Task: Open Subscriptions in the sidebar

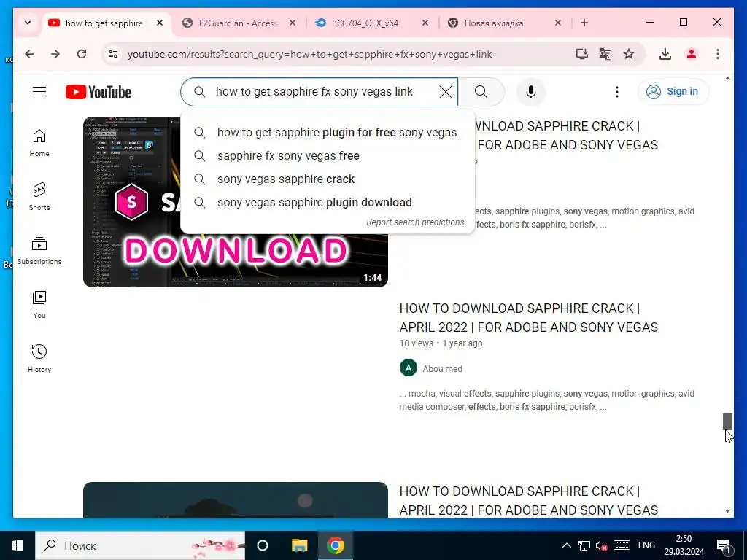Action: [39, 251]
